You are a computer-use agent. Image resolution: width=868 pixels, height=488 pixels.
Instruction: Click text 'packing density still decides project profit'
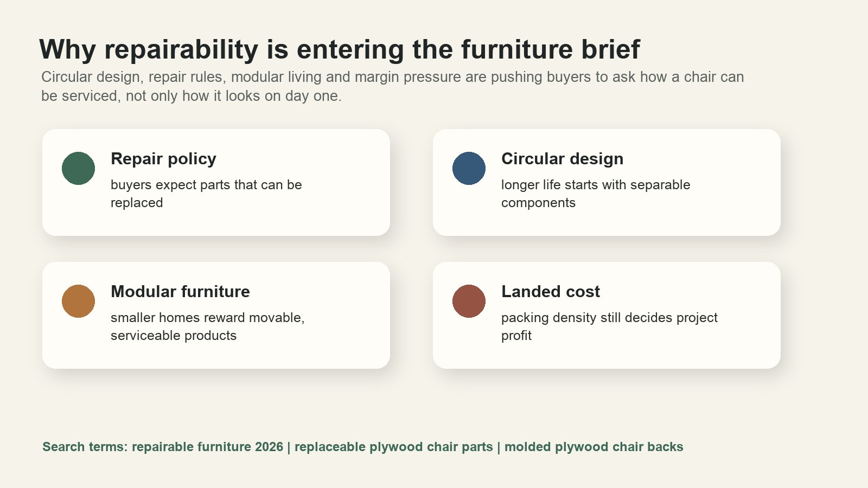tap(609, 326)
